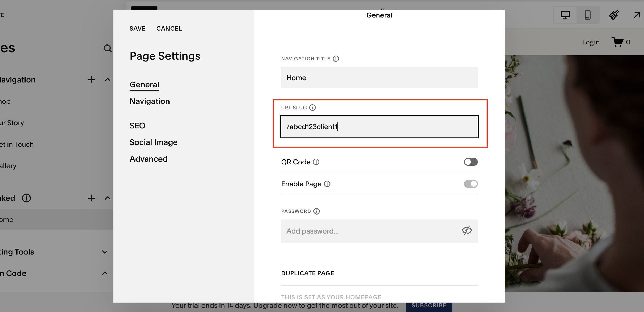
Task: Toggle the Enable Page switch
Action: [x=470, y=184]
